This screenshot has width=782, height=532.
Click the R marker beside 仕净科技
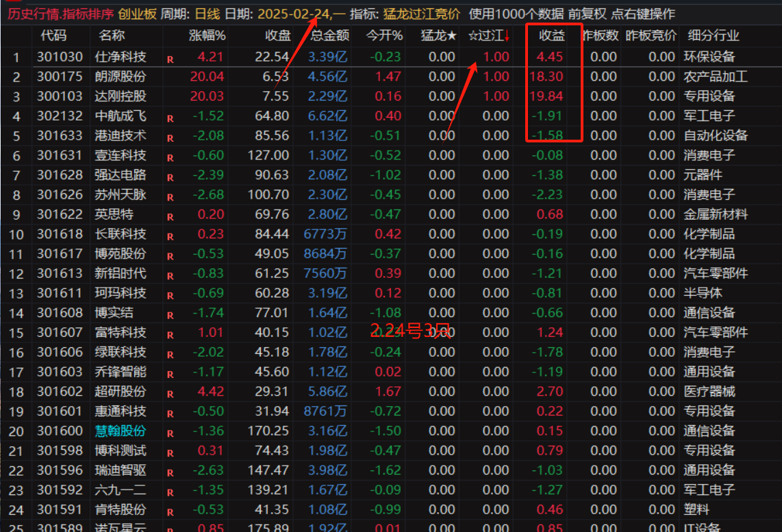170,60
